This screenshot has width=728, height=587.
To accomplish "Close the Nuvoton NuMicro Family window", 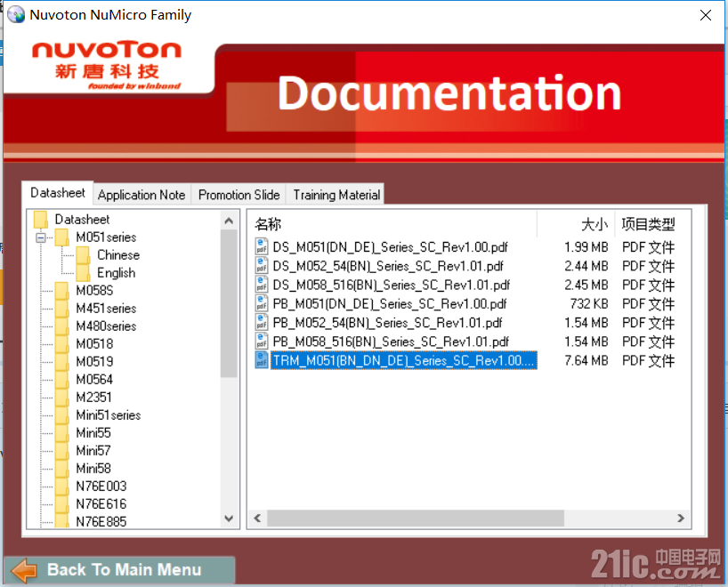I will coord(706,15).
